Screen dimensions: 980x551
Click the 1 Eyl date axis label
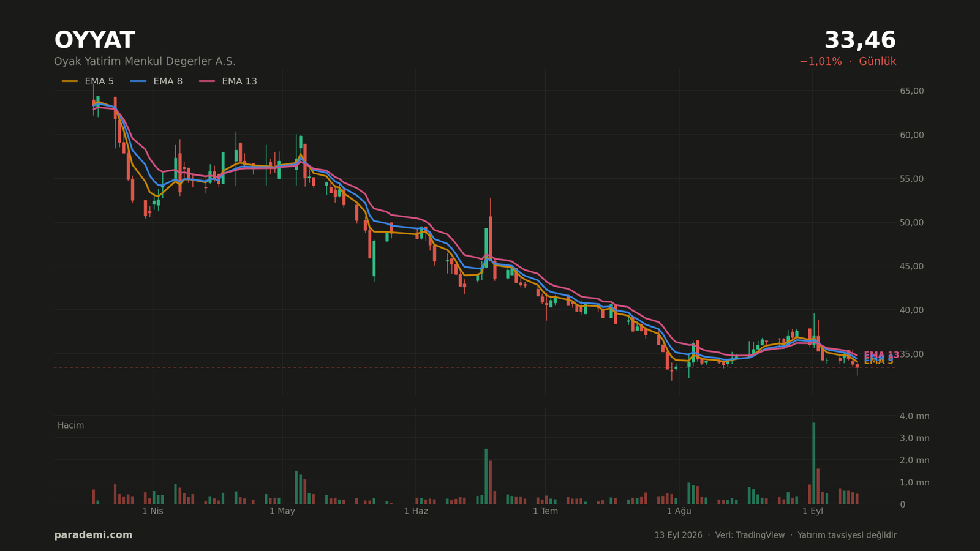(x=813, y=511)
